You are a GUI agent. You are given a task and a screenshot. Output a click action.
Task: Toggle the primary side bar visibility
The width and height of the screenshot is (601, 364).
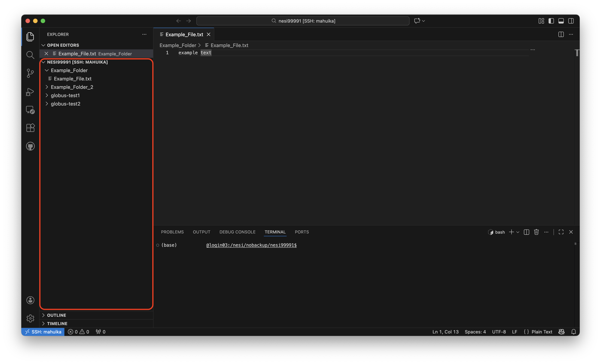coord(551,21)
